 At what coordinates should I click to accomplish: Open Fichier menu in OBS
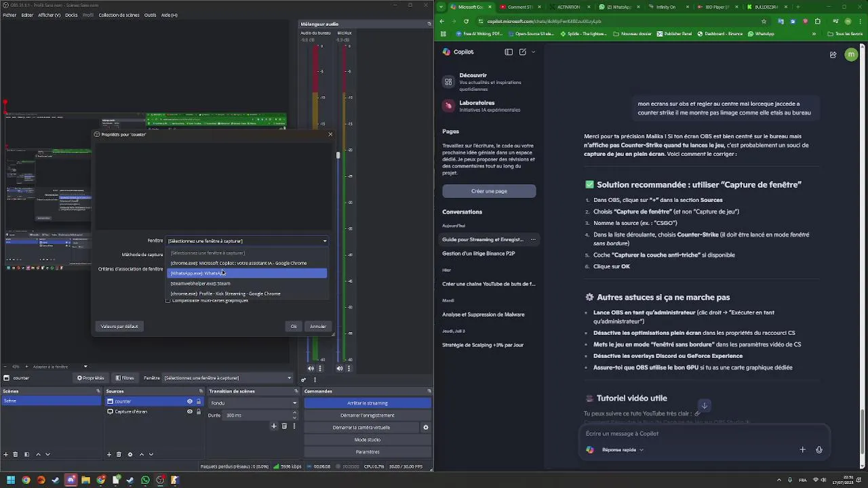[9, 15]
